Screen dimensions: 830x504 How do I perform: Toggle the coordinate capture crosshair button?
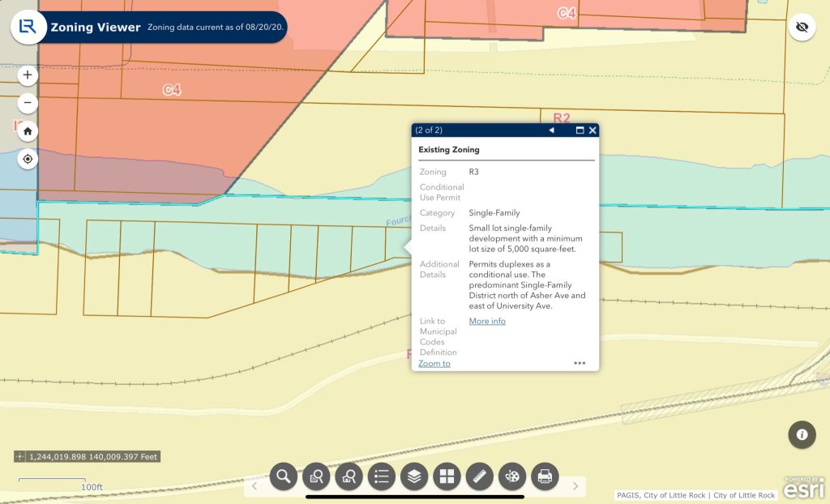click(20, 457)
